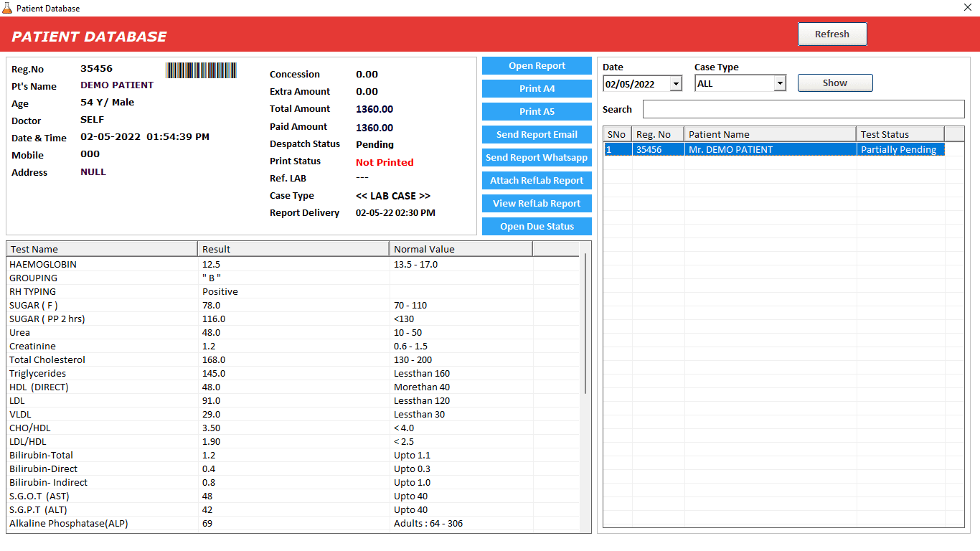View the RefLab report
Screen dimensions: 980x551
(x=537, y=204)
